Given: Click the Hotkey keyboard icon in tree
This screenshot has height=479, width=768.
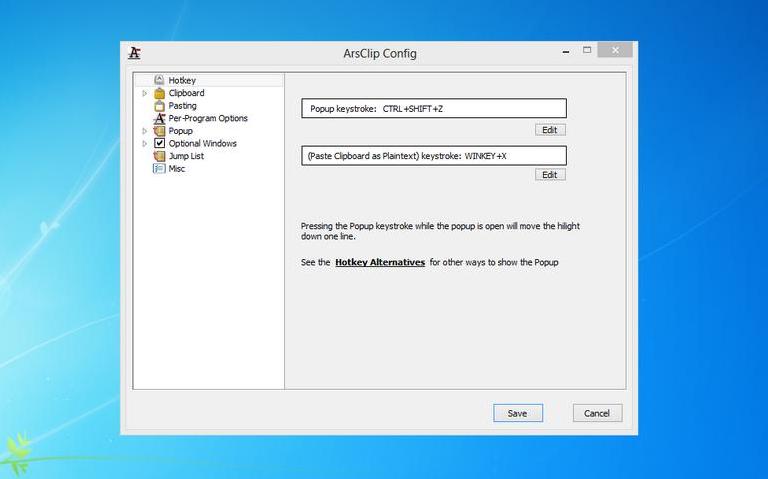Looking at the screenshot, I should pyautogui.click(x=159, y=80).
